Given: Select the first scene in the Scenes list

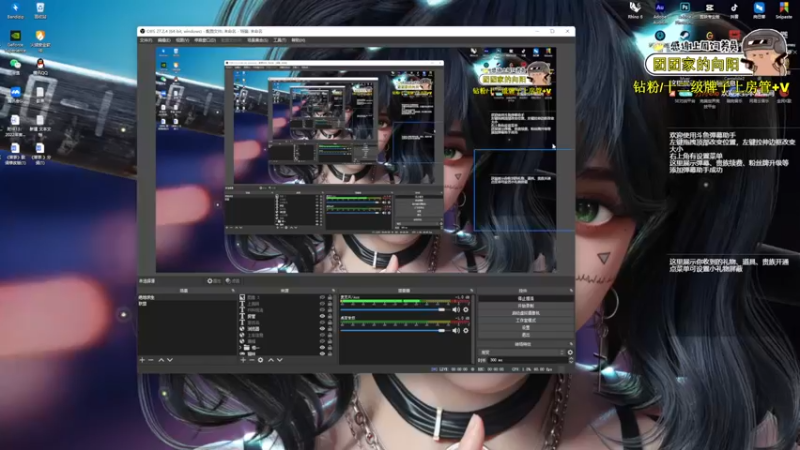Looking at the screenshot, I should point(186,297).
